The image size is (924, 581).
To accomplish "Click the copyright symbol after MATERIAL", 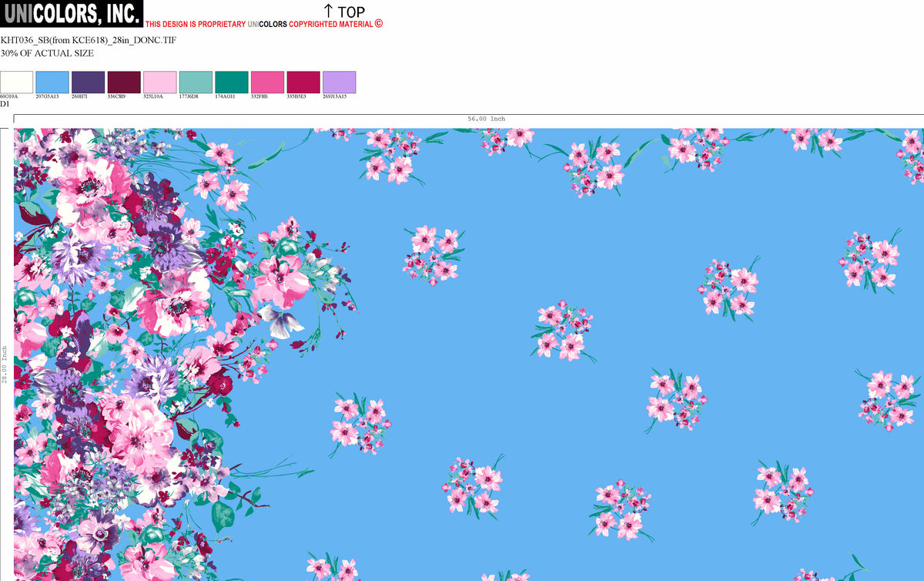I will point(379,24).
